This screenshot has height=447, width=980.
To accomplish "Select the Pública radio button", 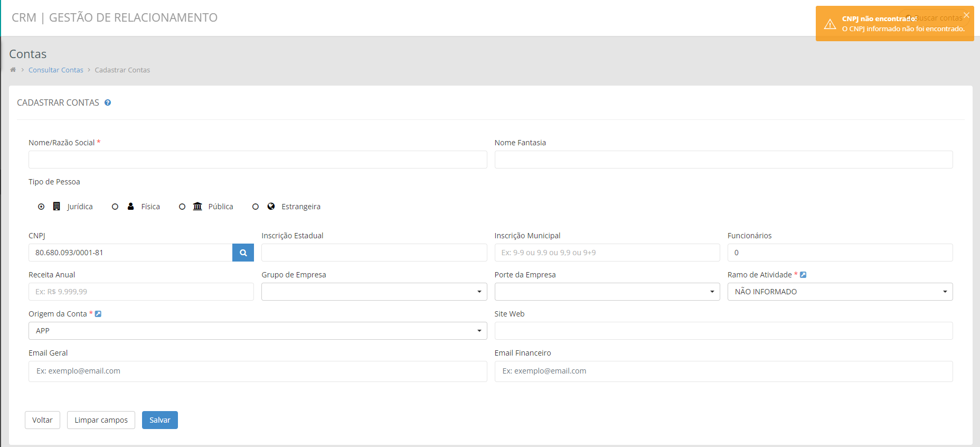I will 182,207.
